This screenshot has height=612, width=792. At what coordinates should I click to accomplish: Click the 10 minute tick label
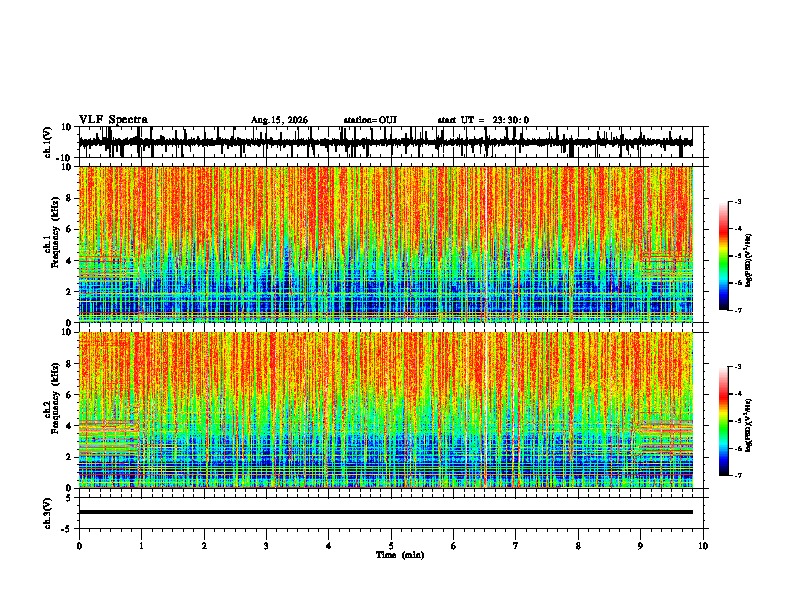pyautogui.click(x=703, y=545)
